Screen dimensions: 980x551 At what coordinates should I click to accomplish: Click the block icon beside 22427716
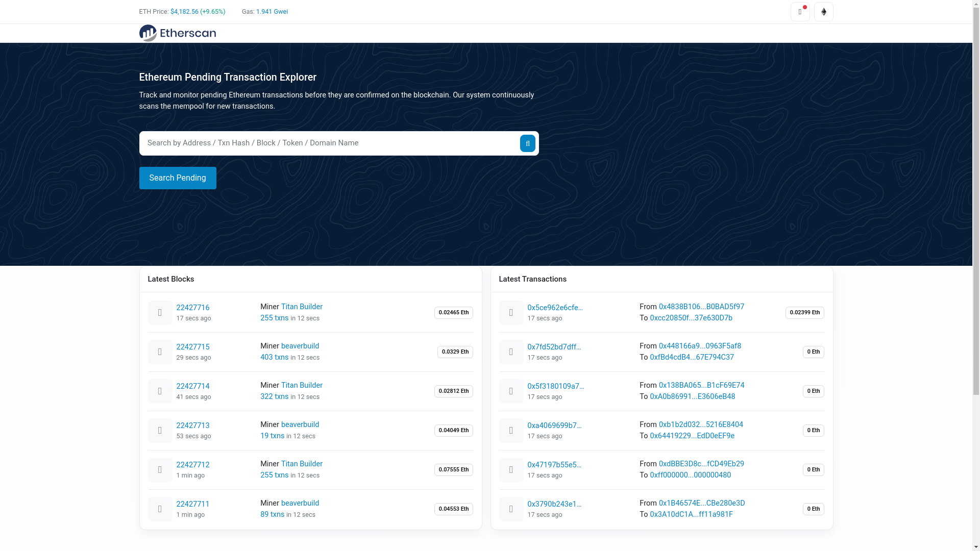coord(160,313)
